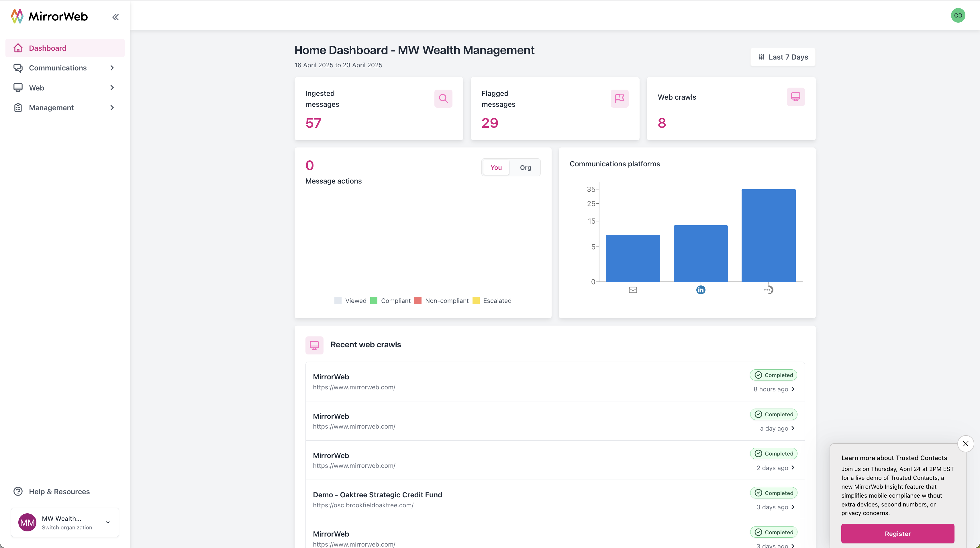Click the '2 days ago' crawl timestamp
The image size is (980, 548).
(772, 468)
